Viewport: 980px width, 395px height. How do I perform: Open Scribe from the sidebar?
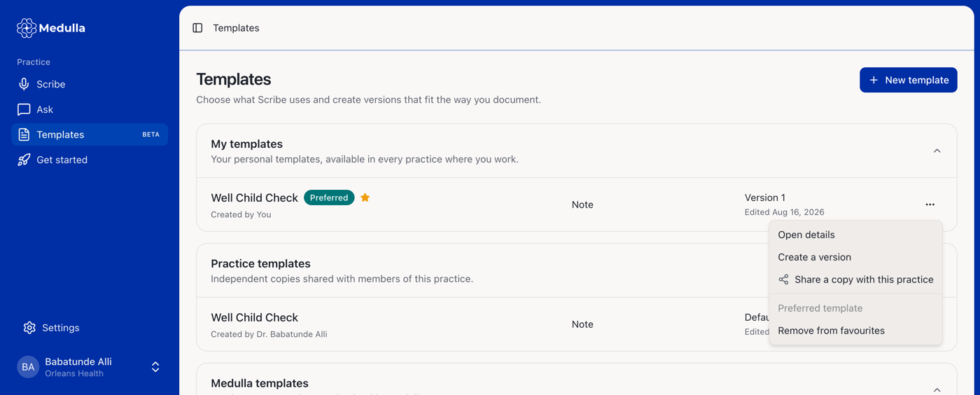[90, 84]
